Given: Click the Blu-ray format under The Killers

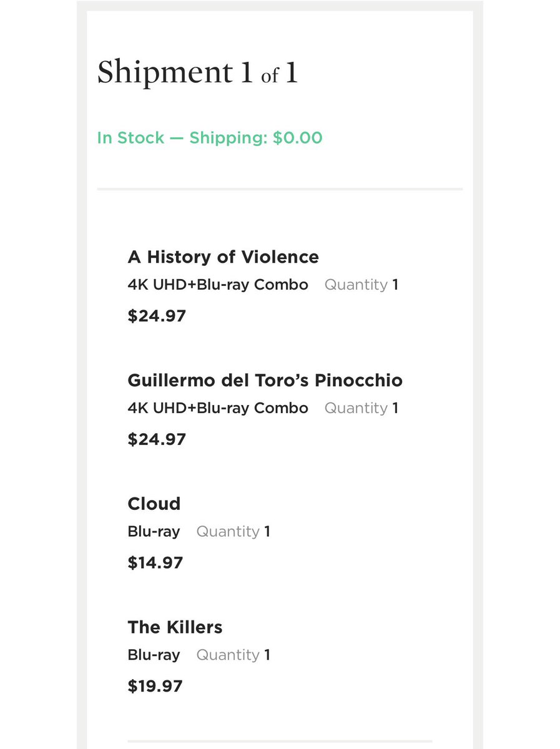Looking at the screenshot, I should pyautogui.click(x=154, y=655).
